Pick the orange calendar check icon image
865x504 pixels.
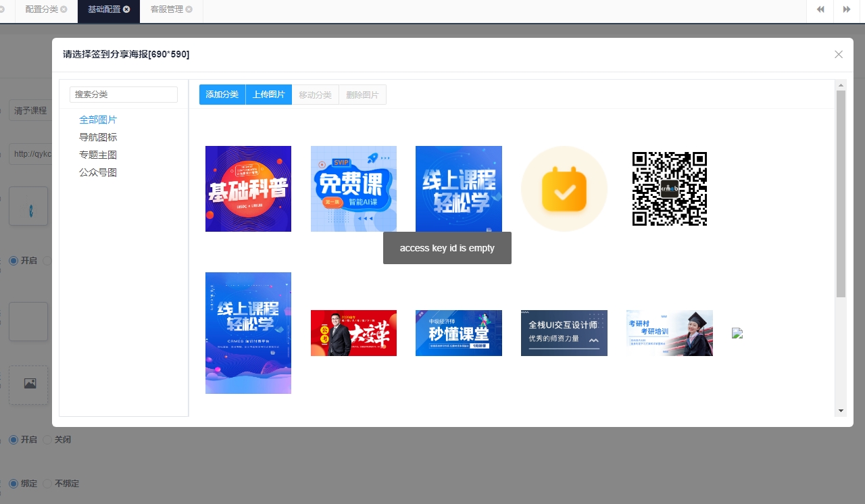tap(564, 188)
